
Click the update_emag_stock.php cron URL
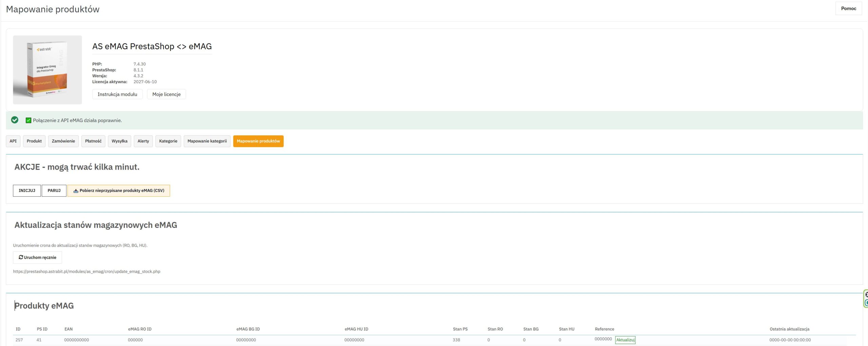[x=86, y=271]
